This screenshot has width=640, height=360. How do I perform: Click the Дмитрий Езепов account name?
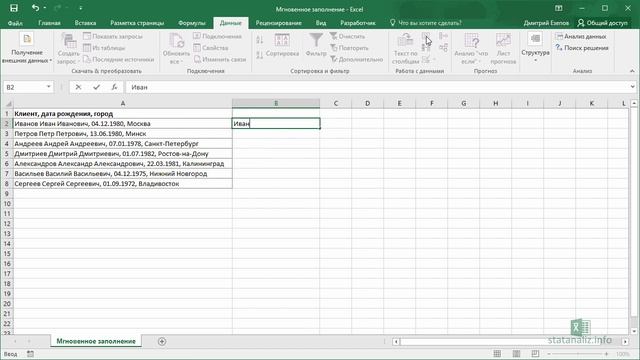click(x=546, y=23)
